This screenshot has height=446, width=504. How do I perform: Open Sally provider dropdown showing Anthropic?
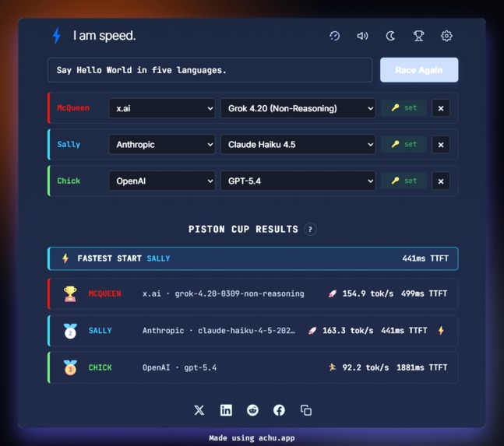(162, 145)
